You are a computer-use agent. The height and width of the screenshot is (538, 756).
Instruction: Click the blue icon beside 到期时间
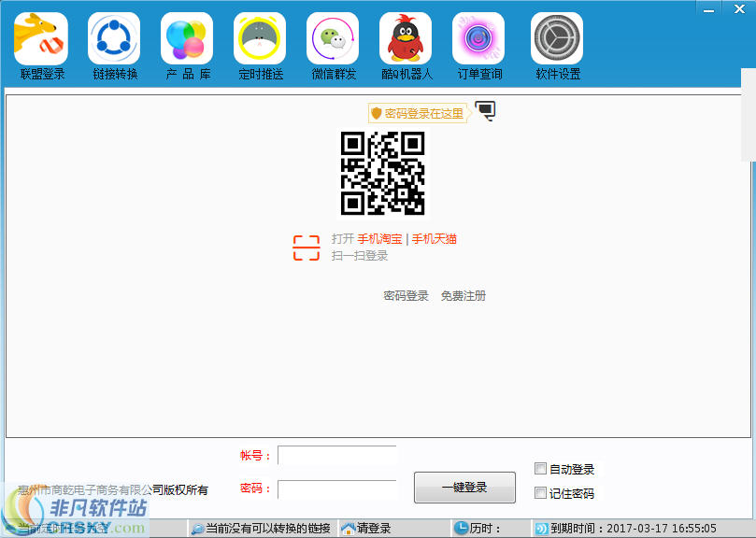(541, 529)
